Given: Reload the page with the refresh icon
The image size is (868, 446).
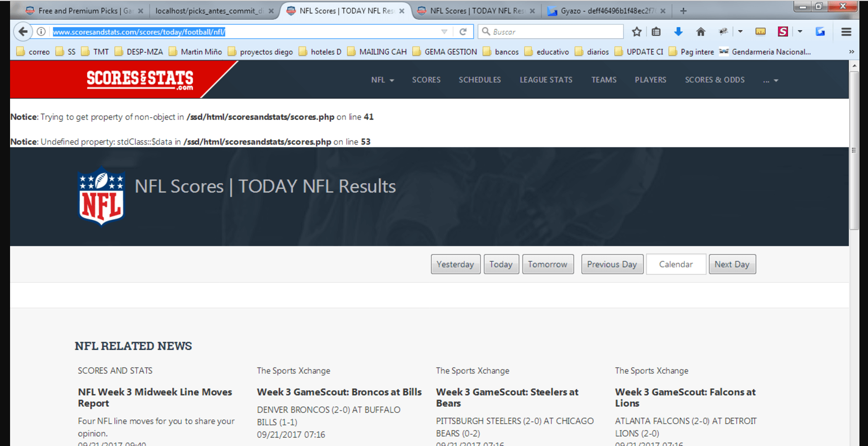Looking at the screenshot, I should 463,32.
